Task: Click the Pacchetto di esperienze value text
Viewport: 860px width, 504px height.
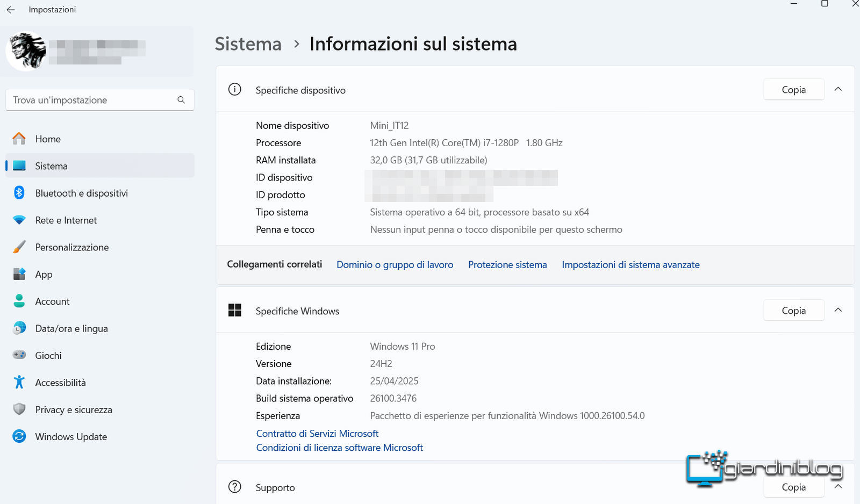Action: click(x=507, y=416)
